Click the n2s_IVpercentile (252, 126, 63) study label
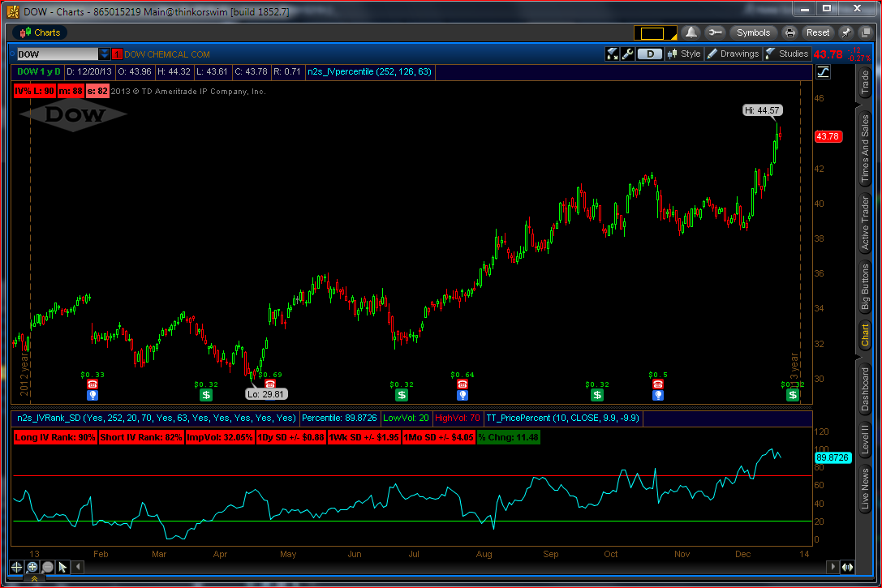Viewport: 882px width, 588px height. [x=369, y=71]
